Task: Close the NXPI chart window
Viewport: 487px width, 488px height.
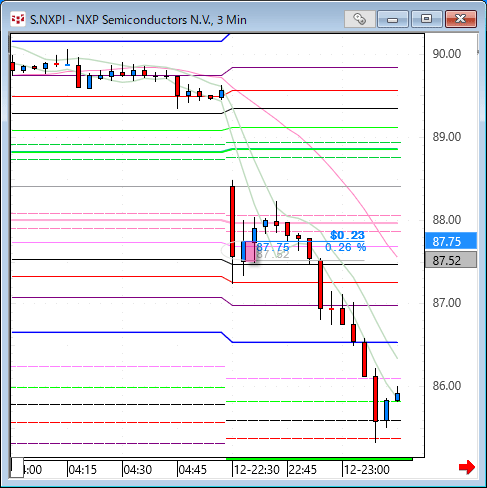Action: tap(461, 19)
